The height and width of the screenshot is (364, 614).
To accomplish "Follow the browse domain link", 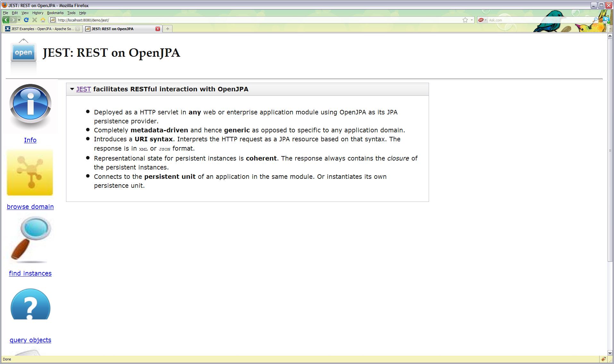I will tap(30, 207).
